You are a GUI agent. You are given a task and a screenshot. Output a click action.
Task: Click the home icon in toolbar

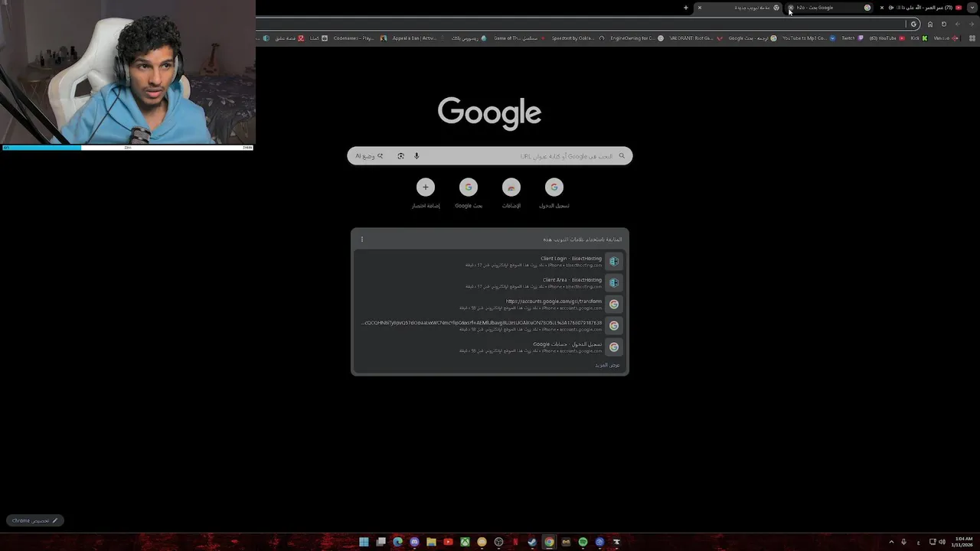pos(930,24)
